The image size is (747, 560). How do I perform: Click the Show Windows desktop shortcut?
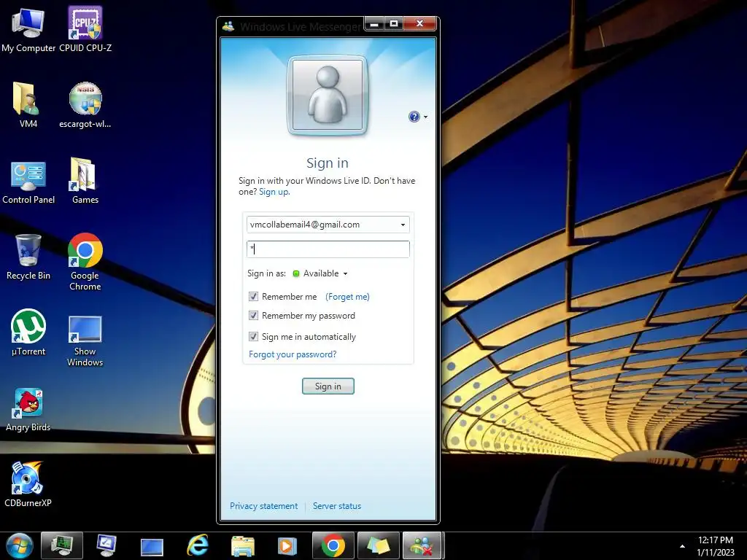[85, 341]
